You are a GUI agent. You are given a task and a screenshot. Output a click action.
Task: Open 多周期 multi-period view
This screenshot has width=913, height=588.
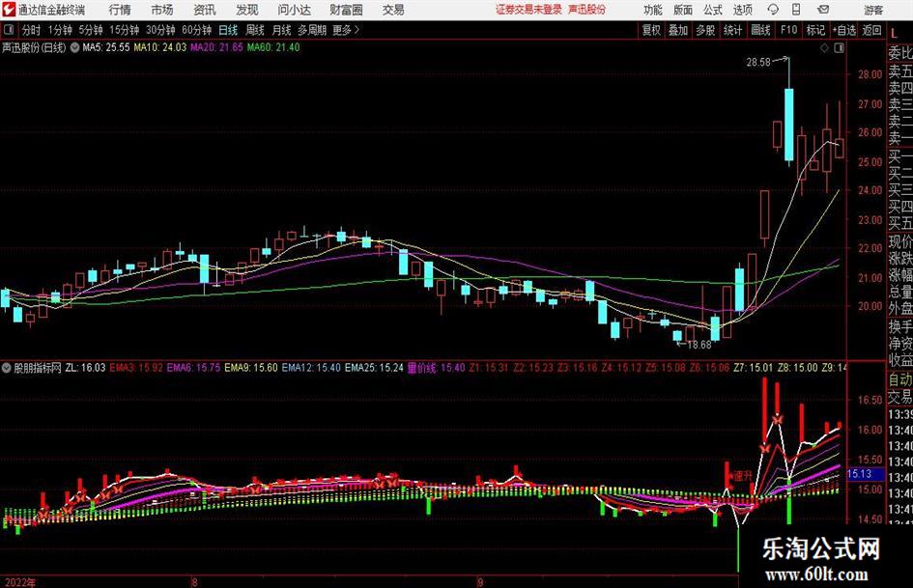[313, 30]
